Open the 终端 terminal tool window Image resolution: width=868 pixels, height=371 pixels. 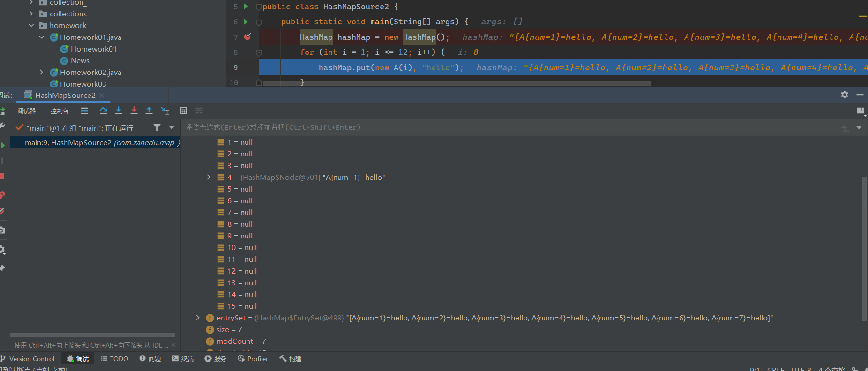pos(183,359)
